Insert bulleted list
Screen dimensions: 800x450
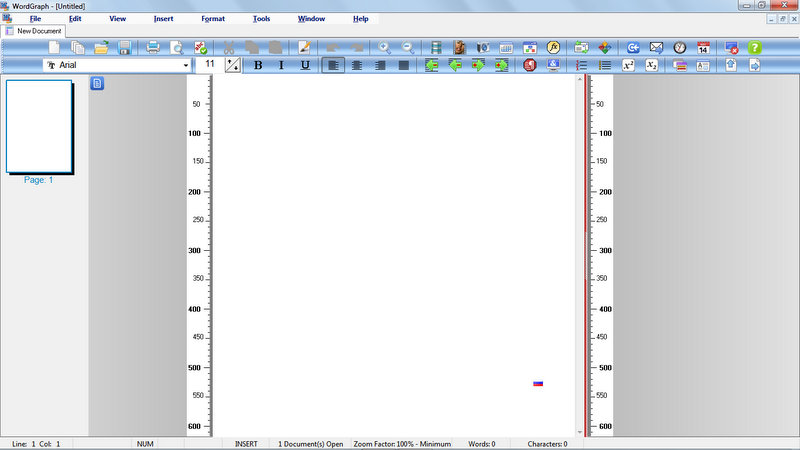(605, 65)
